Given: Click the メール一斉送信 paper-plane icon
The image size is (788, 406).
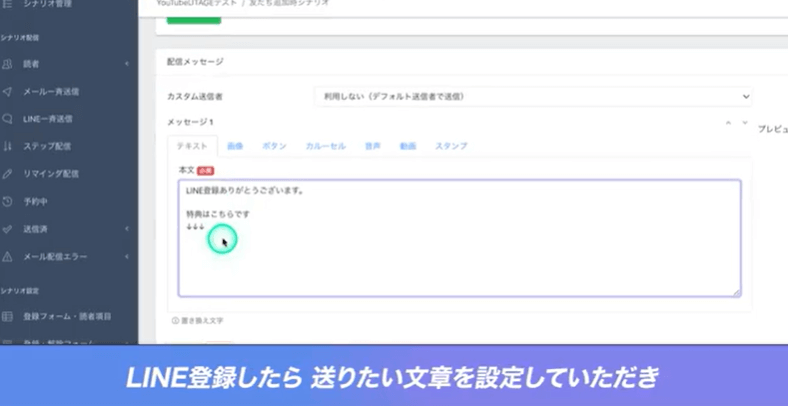Looking at the screenshot, I should (8, 91).
